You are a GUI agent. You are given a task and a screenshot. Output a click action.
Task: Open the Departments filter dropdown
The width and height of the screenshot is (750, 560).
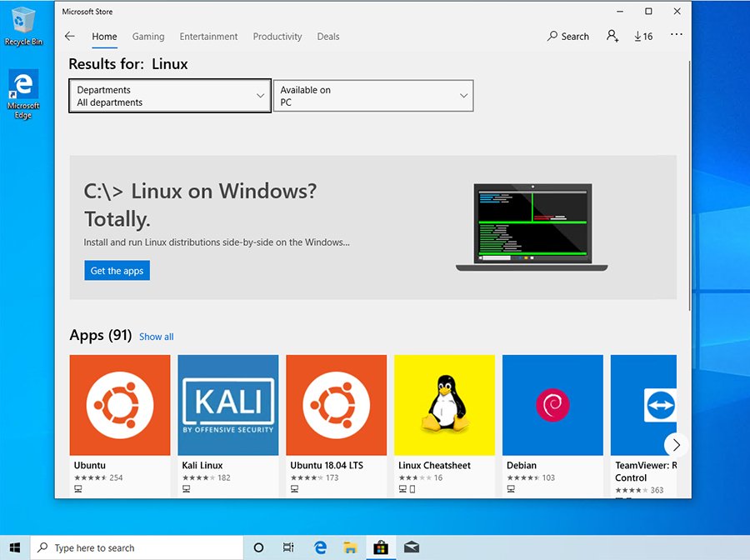coord(169,96)
